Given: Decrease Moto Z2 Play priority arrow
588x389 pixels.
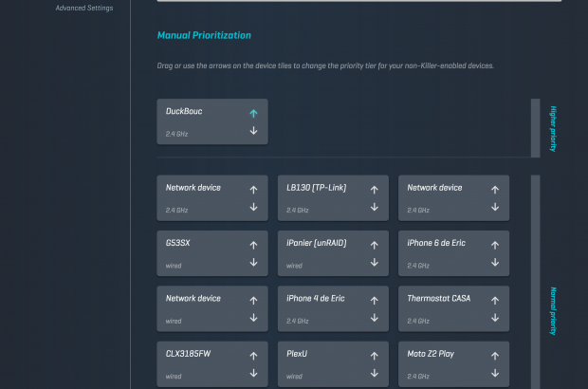Looking at the screenshot, I should [x=494, y=373].
